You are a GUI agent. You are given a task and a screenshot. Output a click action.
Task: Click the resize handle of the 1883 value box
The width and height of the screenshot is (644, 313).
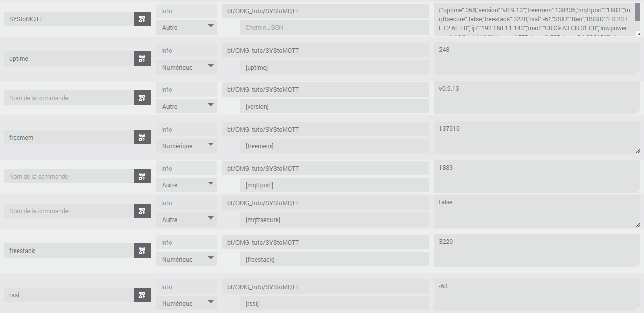[x=637, y=190]
